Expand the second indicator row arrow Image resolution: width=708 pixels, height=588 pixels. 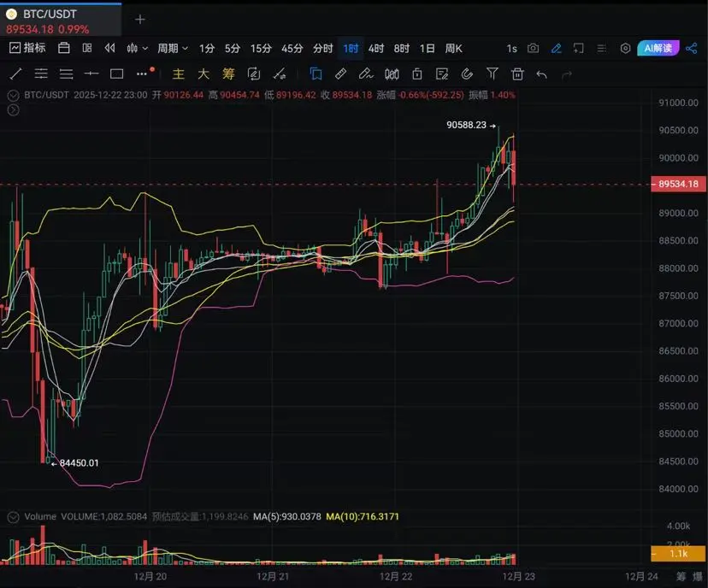(13, 109)
